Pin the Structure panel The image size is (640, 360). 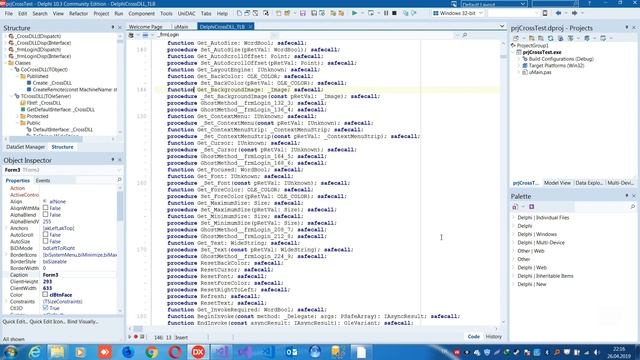113,27
